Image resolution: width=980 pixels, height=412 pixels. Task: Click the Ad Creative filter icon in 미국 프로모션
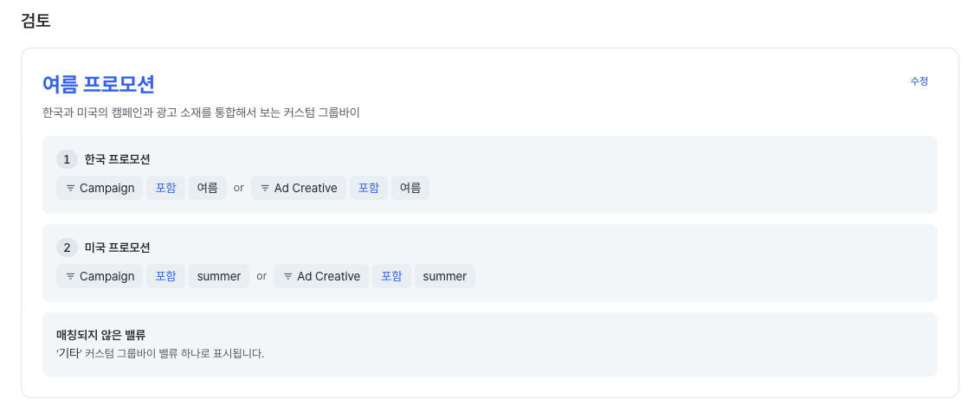(287, 276)
